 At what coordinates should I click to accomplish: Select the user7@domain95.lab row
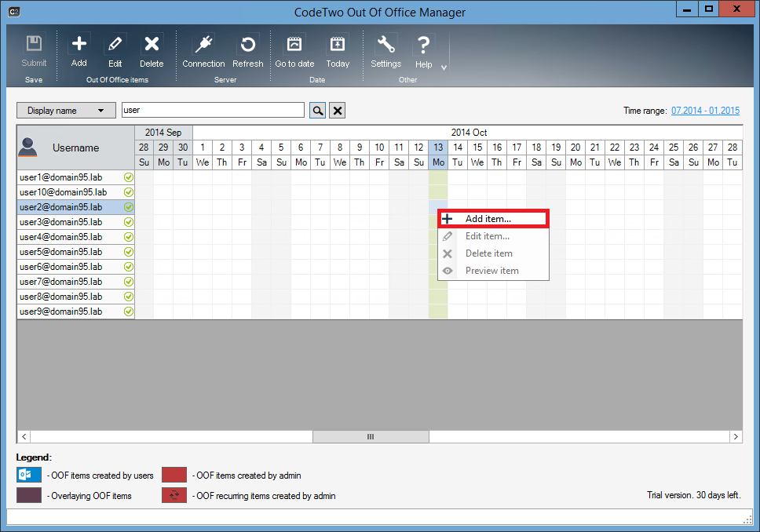[75, 282]
